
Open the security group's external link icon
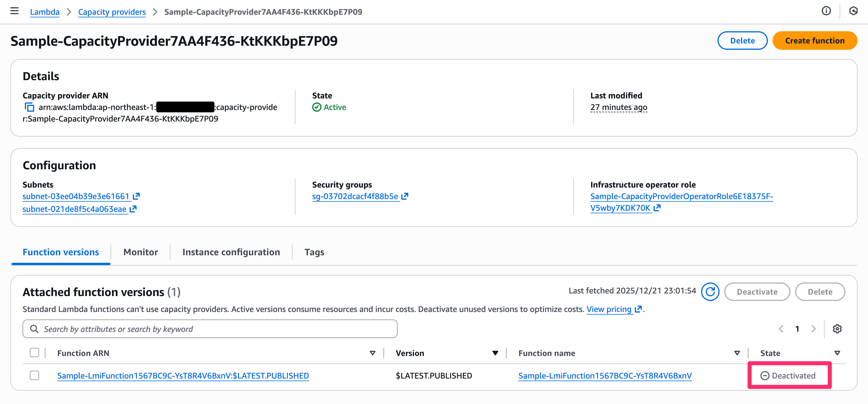[x=405, y=196]
